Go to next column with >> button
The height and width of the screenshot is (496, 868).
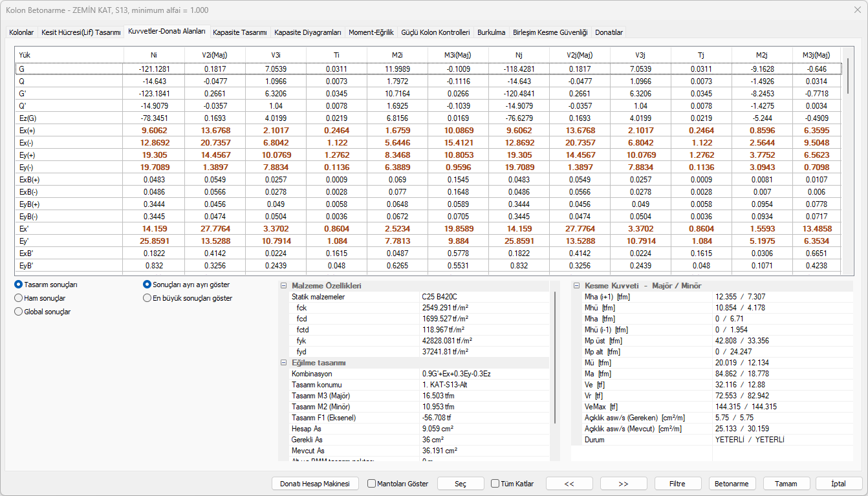[624, 484]
